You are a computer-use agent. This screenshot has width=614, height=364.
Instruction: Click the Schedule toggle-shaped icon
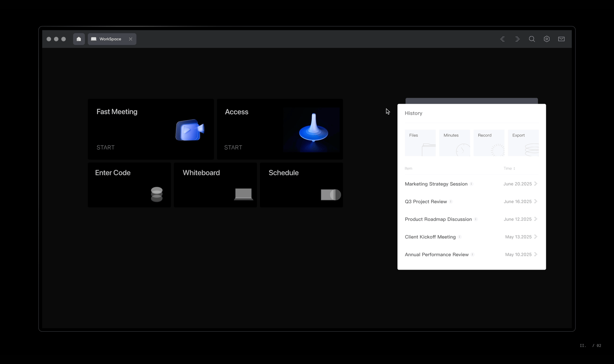coord(331,194)
